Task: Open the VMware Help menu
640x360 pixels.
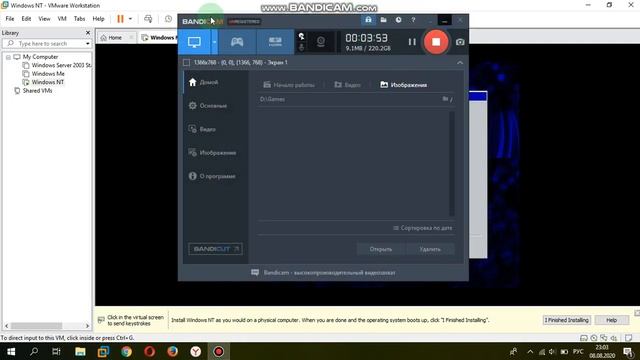Action: tap(98, 19)
